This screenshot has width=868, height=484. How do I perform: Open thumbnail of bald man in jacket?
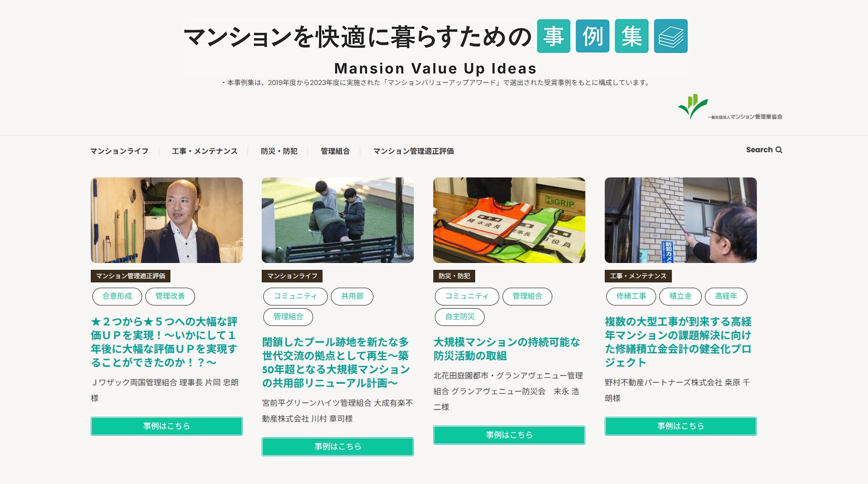pos(167,220)
